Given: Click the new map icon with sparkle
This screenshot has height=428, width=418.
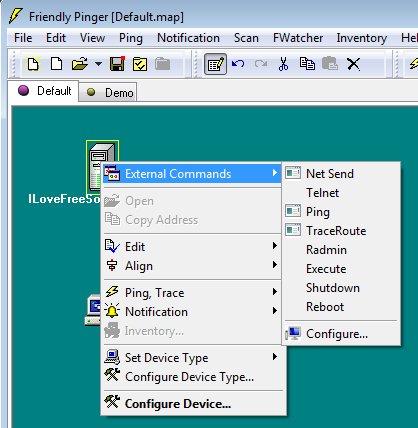Looking at the screenshot, I should pyautogui.click(x=33, y=64).
